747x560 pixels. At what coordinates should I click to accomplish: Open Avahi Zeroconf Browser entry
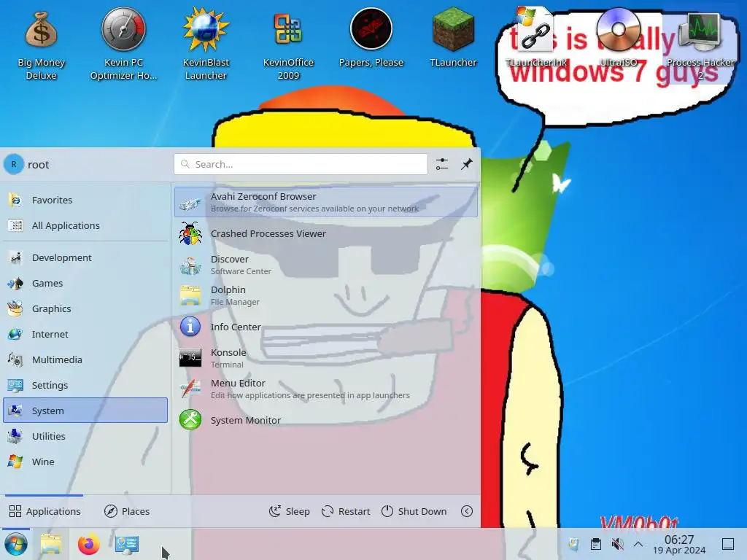326,202
